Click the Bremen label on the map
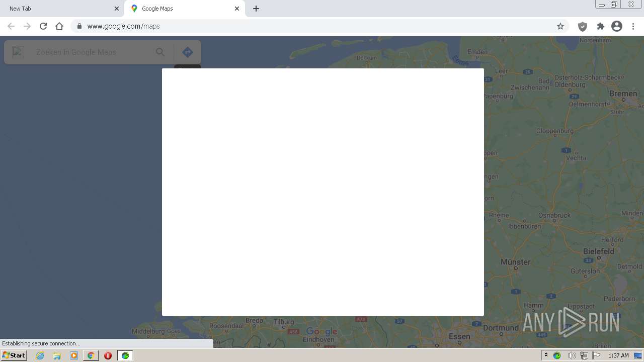 pyautogui.click(x=623, y=94)
